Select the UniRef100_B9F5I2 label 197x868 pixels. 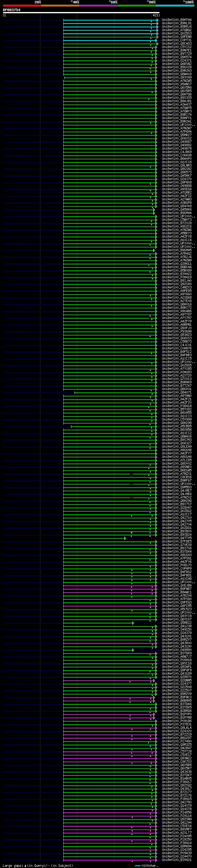(177, 352)
